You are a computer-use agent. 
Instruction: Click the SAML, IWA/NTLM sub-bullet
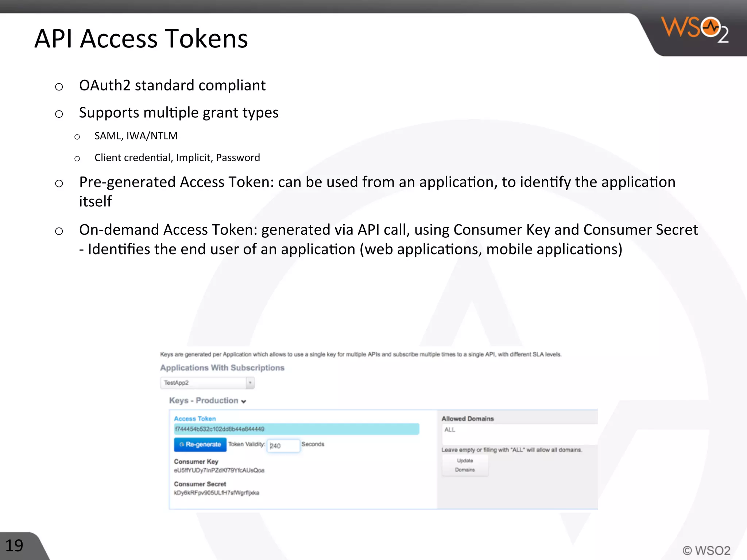136,136
